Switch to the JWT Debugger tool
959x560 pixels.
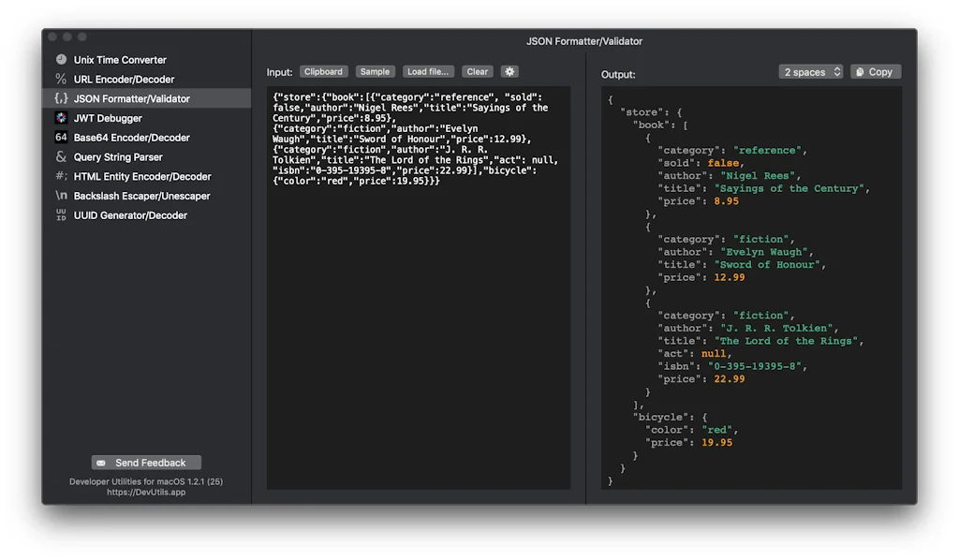point(108,117)
